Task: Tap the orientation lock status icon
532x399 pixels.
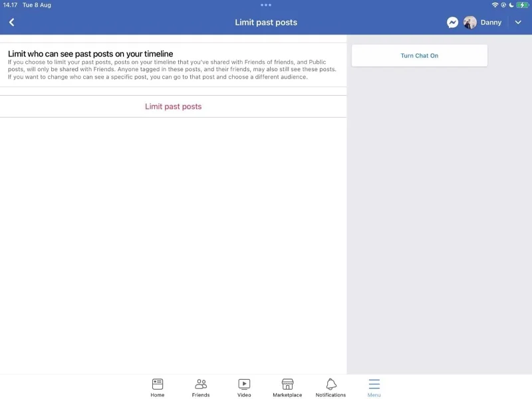Action: click(x=503, y=5)
